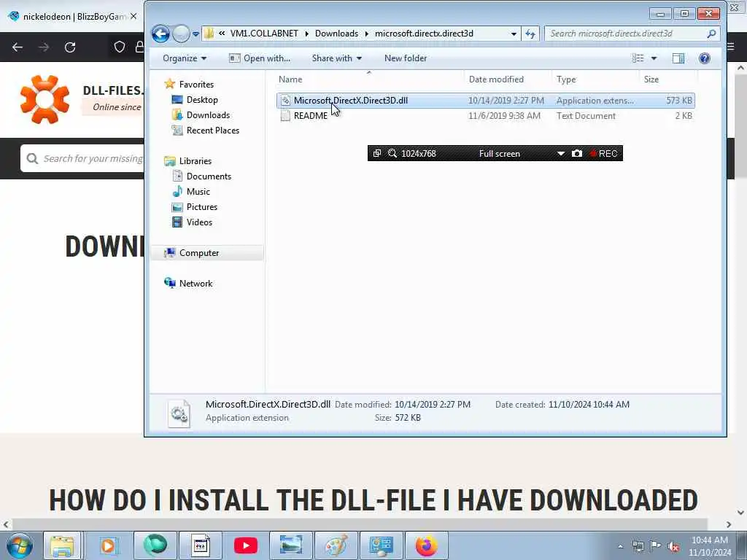Open the Documents library
This screenshot has width=747, height=560.
pyautogui.click(x=209, y=176)
